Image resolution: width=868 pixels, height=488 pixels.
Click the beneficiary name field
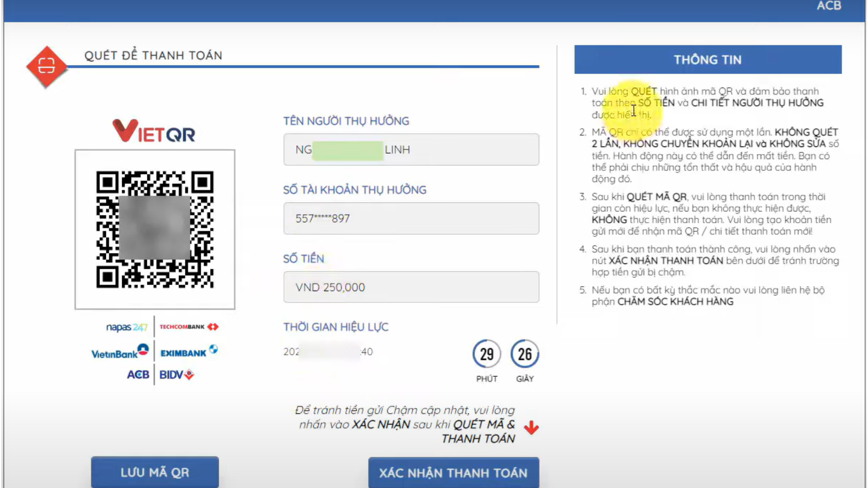coord(411,150)
